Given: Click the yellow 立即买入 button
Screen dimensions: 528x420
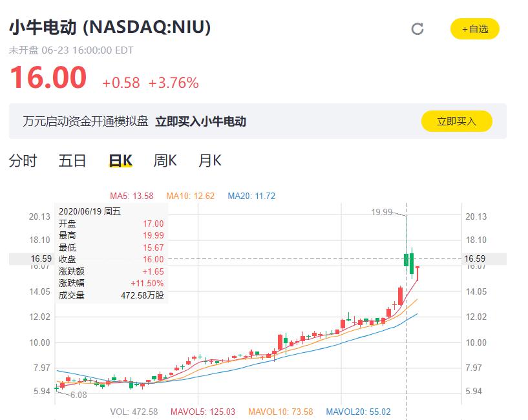Looking at the screenshot, I should pyautogui.click(x=457, y=121).
